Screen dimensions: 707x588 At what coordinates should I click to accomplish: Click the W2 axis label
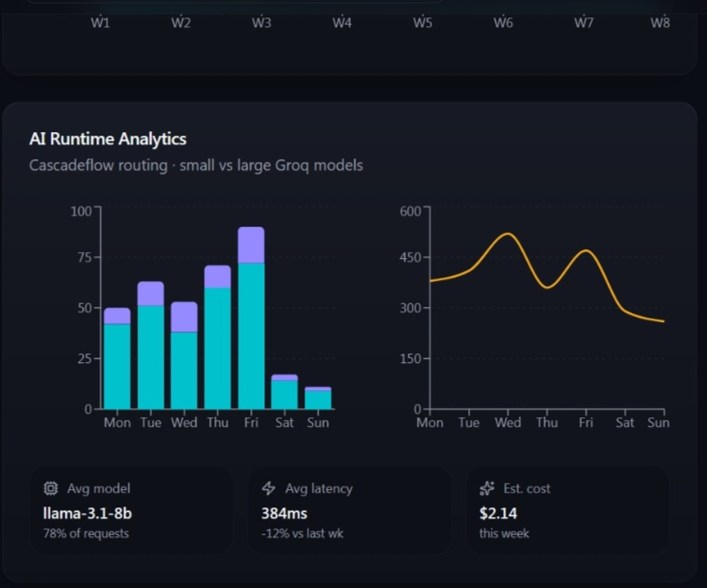click(x=181, y=23)
